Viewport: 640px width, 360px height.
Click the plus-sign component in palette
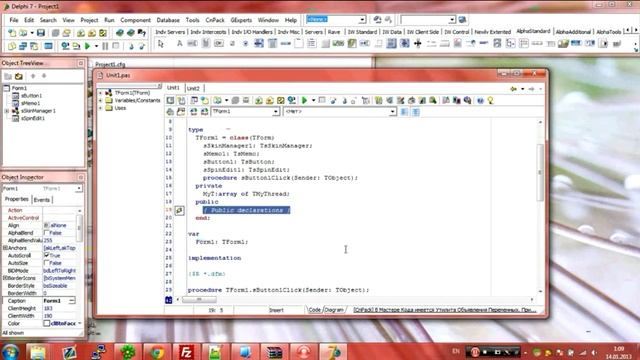click(418, 43)
